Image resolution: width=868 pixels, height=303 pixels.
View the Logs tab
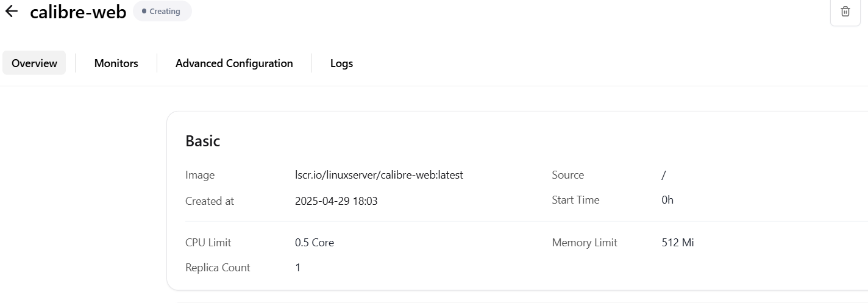[x=341, y=63]
